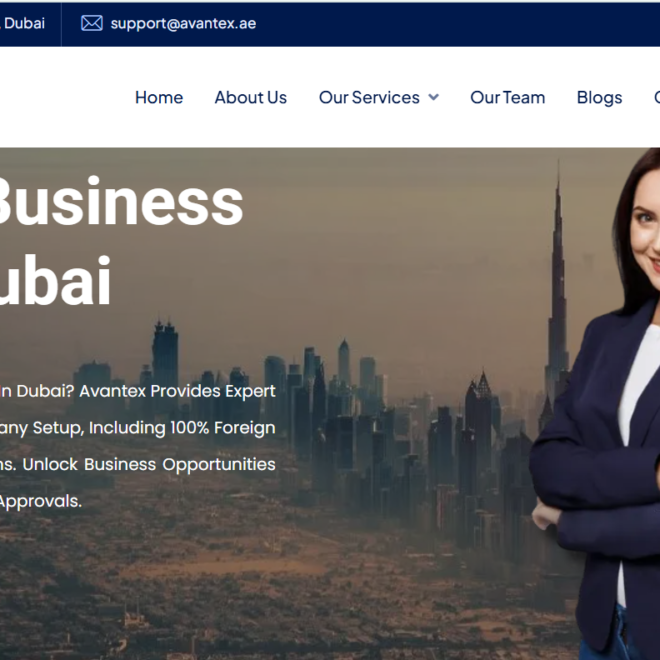Click the cut-off menu item after Blogs

657,97
